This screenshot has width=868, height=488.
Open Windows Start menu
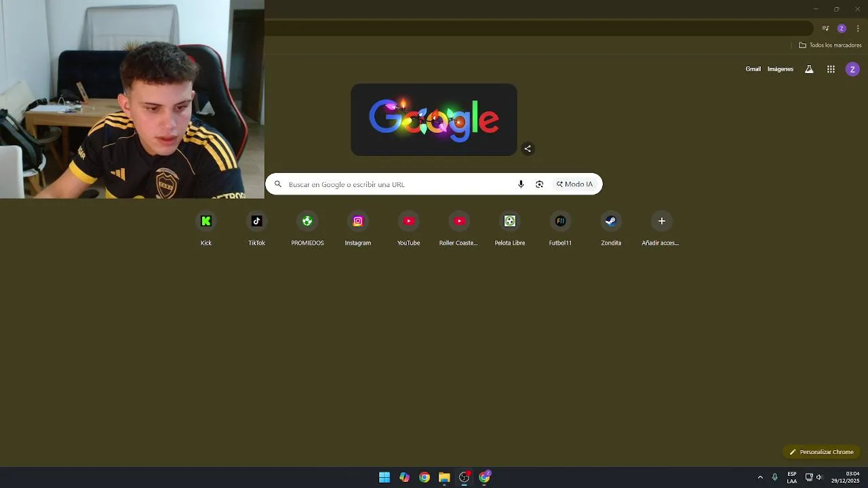click(x=384, y=477)
